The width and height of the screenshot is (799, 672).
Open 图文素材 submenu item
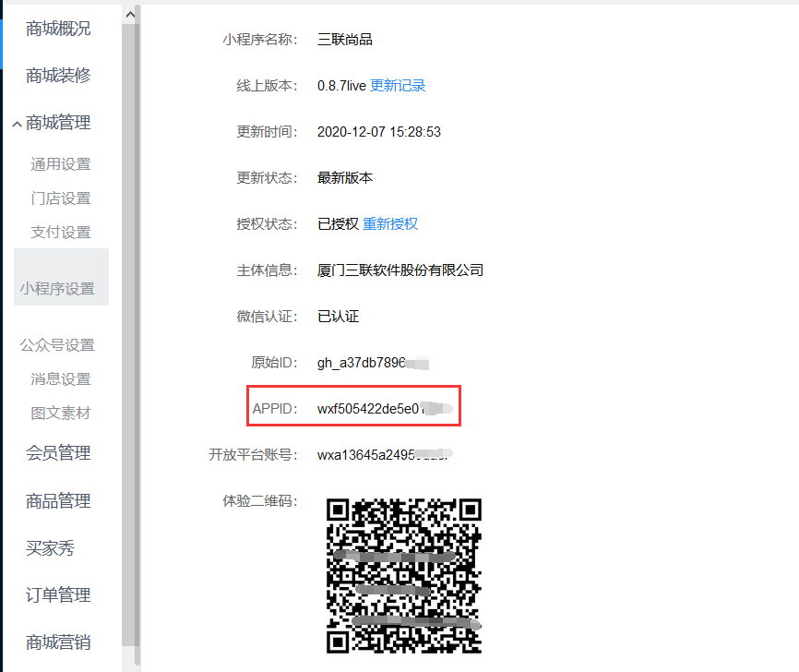pyautogui.click(x=61, y=413)
